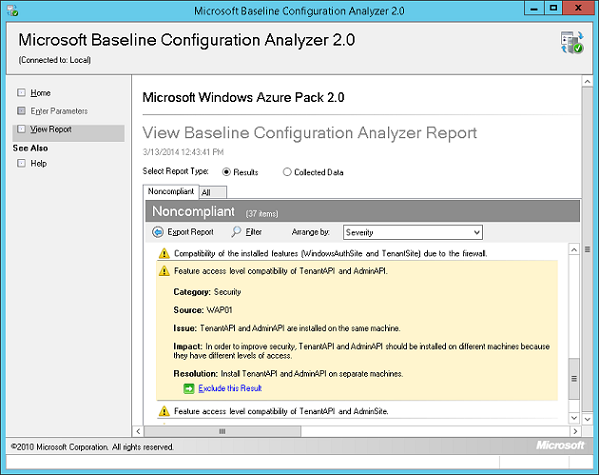Click the Home sidebar icon
This screenshot has height=475, width=599.
(x=21, y=92)
